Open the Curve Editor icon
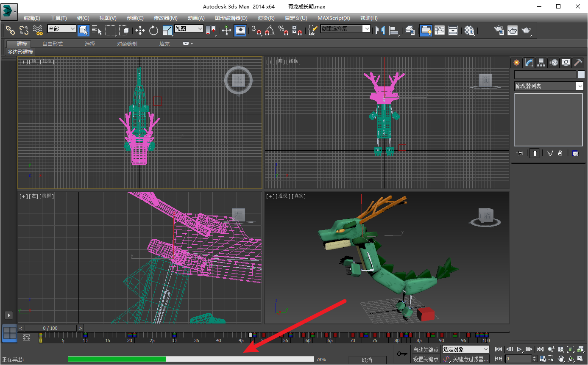 click(x=440, y=30)
